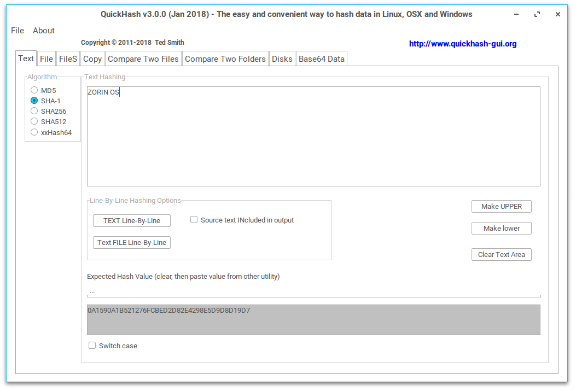Select the Disks tab
This screenshot has width=576, height=392.
point(282,59)
